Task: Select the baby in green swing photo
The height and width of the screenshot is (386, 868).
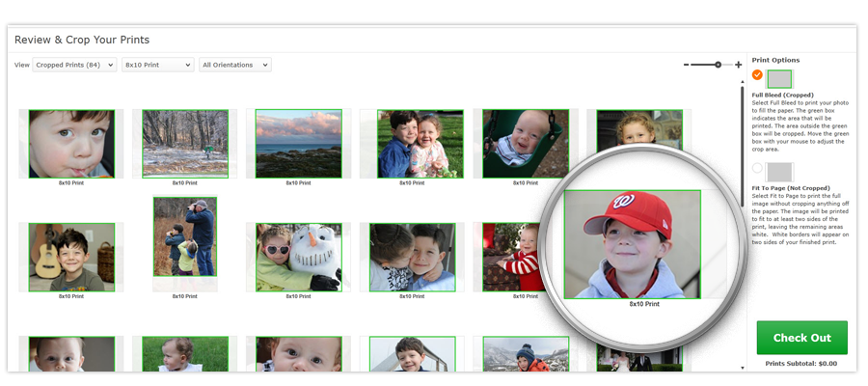Action: click(526, 144)
